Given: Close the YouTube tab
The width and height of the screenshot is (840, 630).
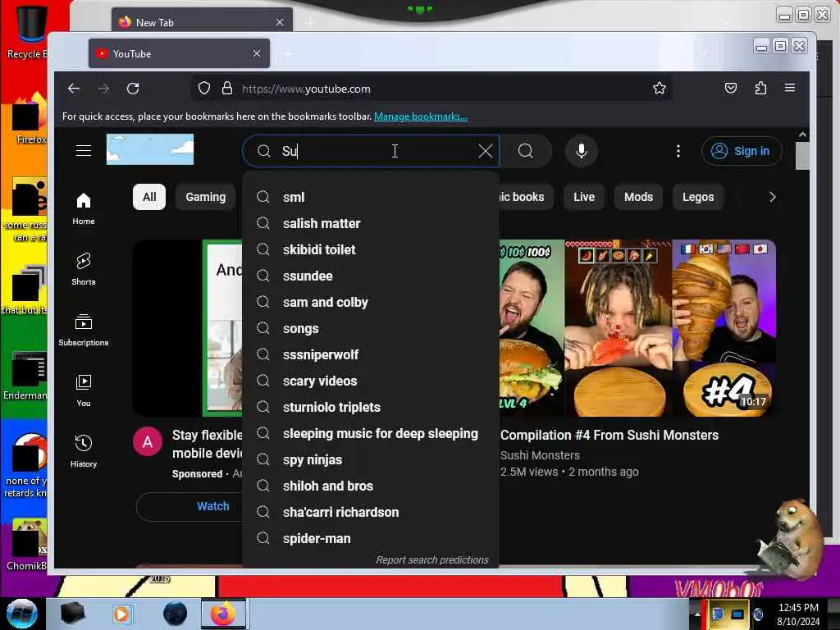Looking at the screenshot, I should coord(257,53).
